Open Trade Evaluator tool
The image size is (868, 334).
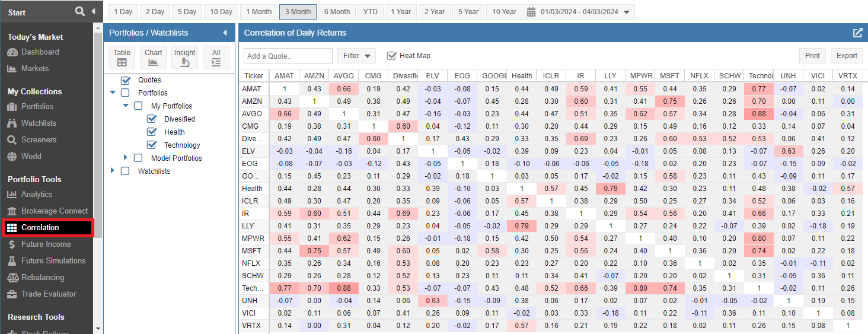pyautogui.click(x=49, y=294)
